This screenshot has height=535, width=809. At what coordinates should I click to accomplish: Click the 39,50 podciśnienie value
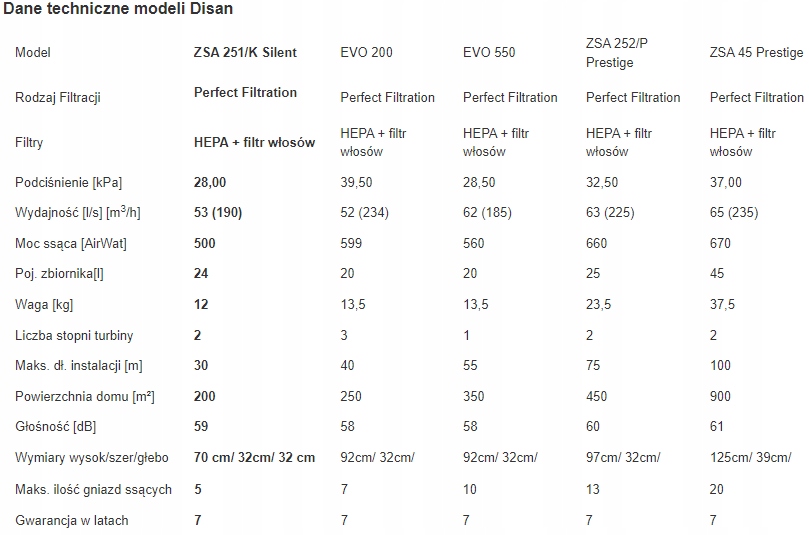357,182
